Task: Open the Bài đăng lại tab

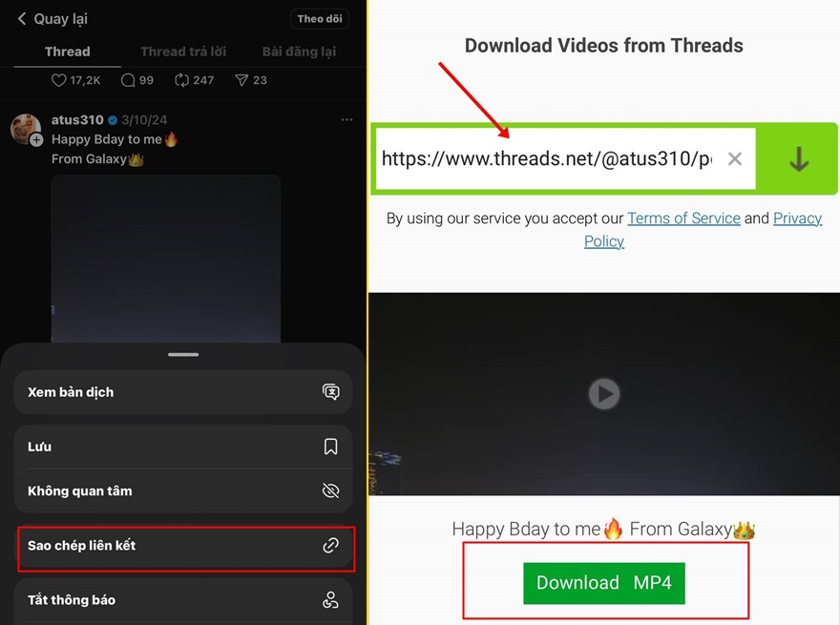Action: click(299, 52)
